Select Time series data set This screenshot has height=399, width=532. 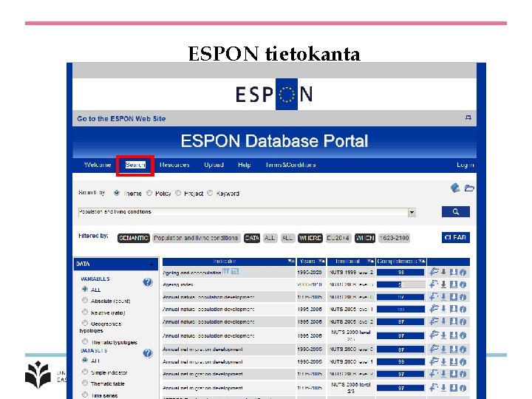[85, 395]
